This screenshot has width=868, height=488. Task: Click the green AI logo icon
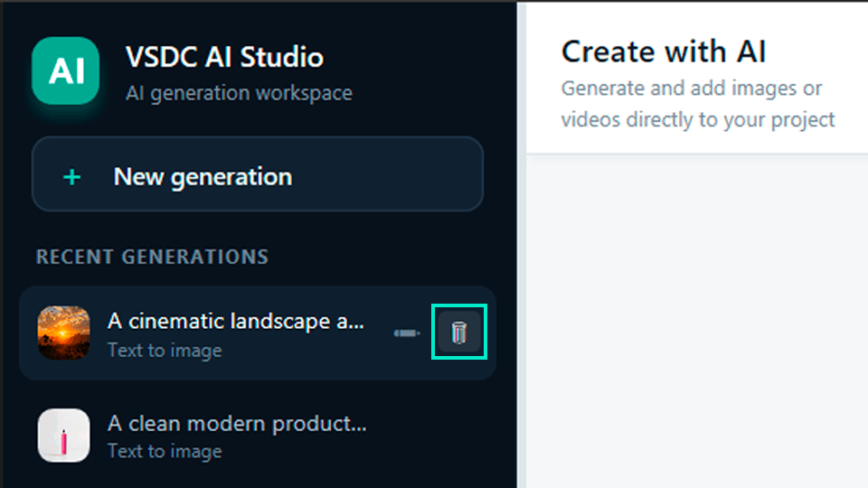click(65, 70)
